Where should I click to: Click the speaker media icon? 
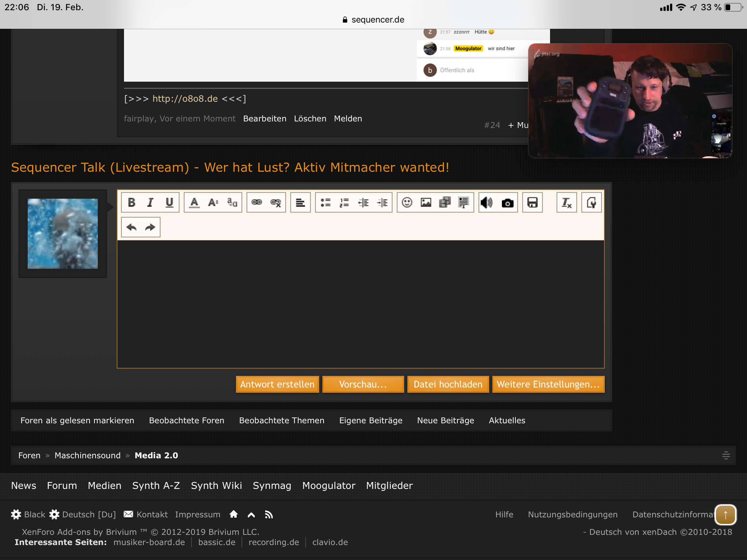click(487, 202)
